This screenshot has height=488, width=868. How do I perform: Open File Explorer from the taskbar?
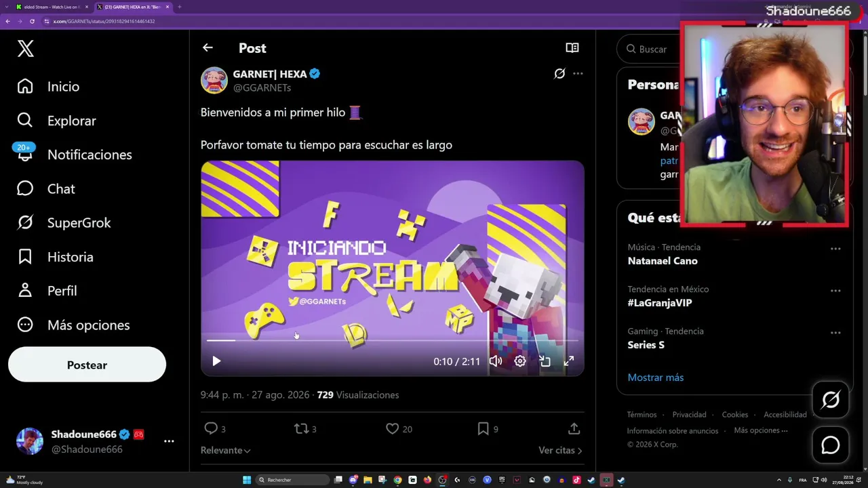click(x=368, y=480)
